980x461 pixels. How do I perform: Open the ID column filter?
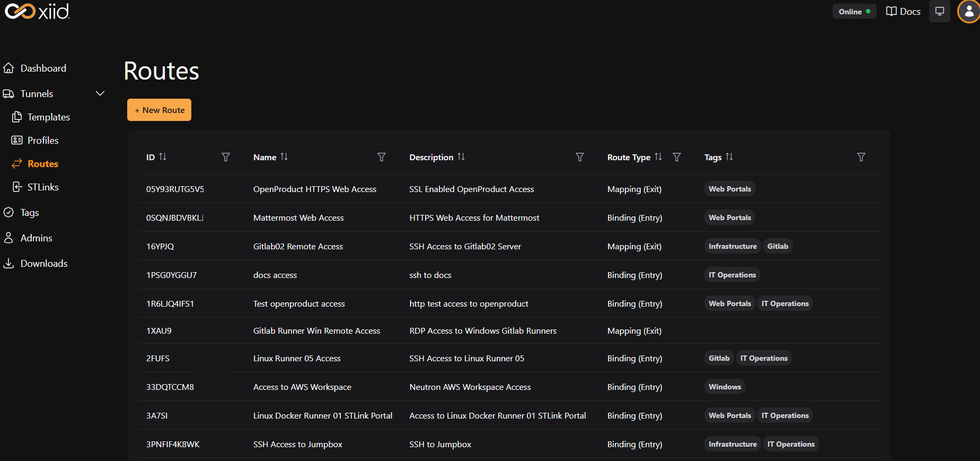[226, 157]
